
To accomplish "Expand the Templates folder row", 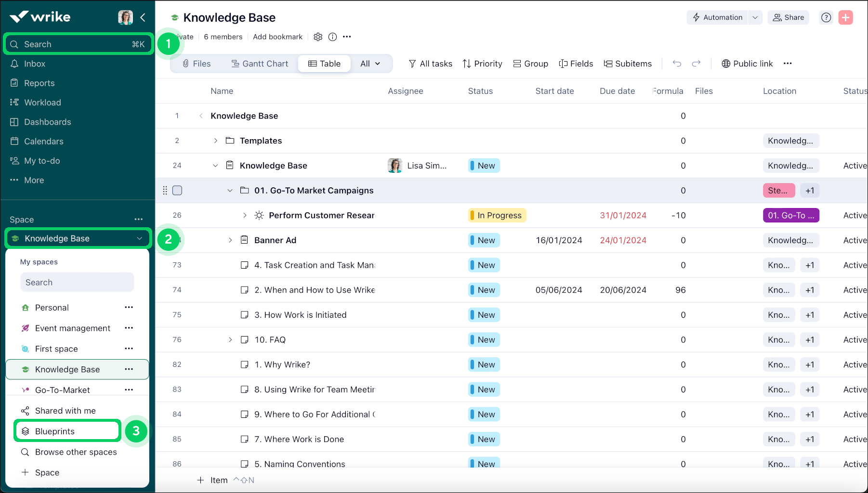I will [x=216, y=141].
